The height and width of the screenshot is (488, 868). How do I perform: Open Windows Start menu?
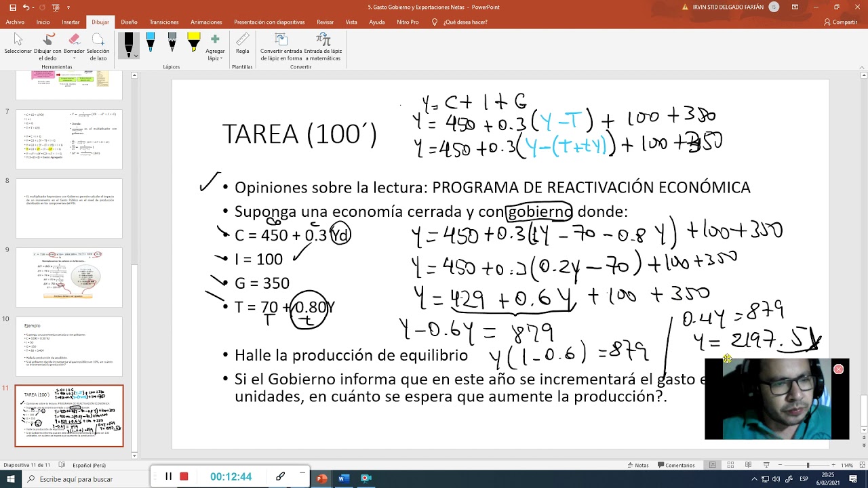(12, 479)
